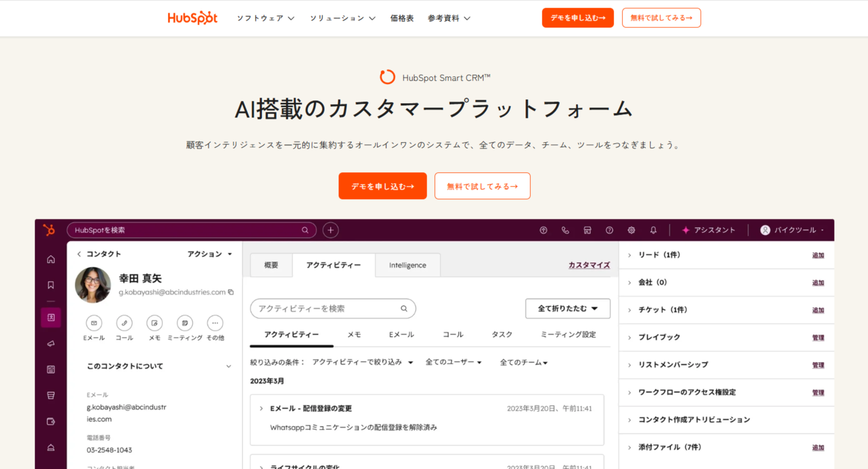Open the 全て折りたたむ dropdown
The image size is (868, 469).
coord(568,309)
